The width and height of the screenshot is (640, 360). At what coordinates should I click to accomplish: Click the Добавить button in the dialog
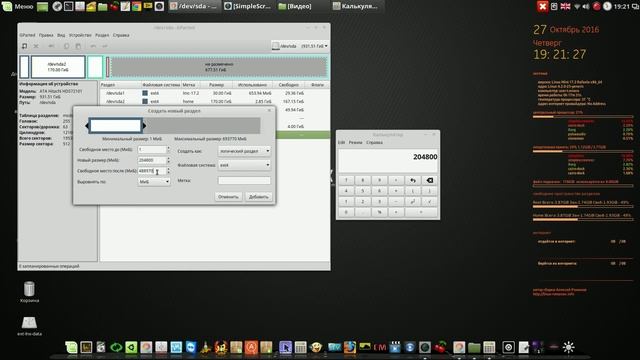tap(259, 197)
